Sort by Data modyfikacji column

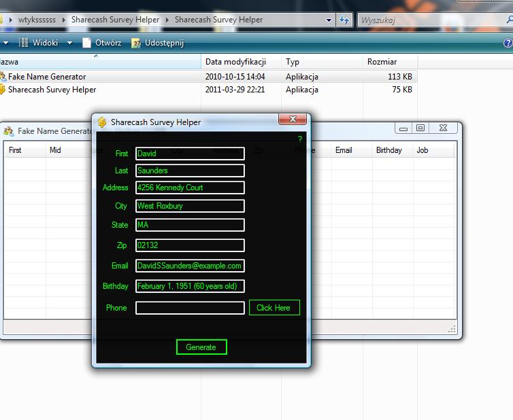[241, 62]
